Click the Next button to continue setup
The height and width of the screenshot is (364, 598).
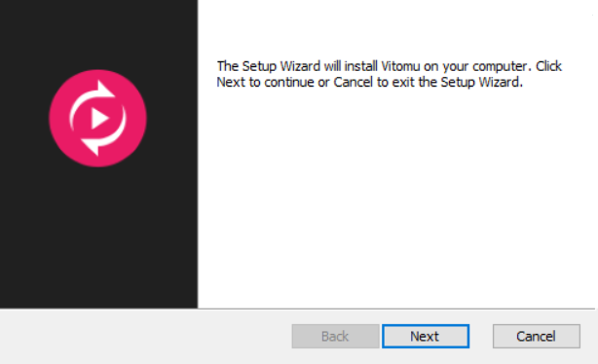click(426, 336)
